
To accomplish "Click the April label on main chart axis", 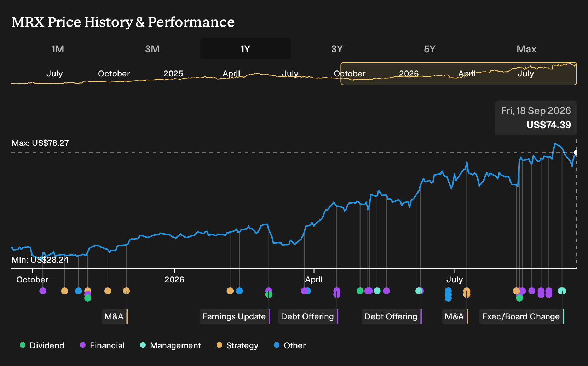I will click(314, 280).
